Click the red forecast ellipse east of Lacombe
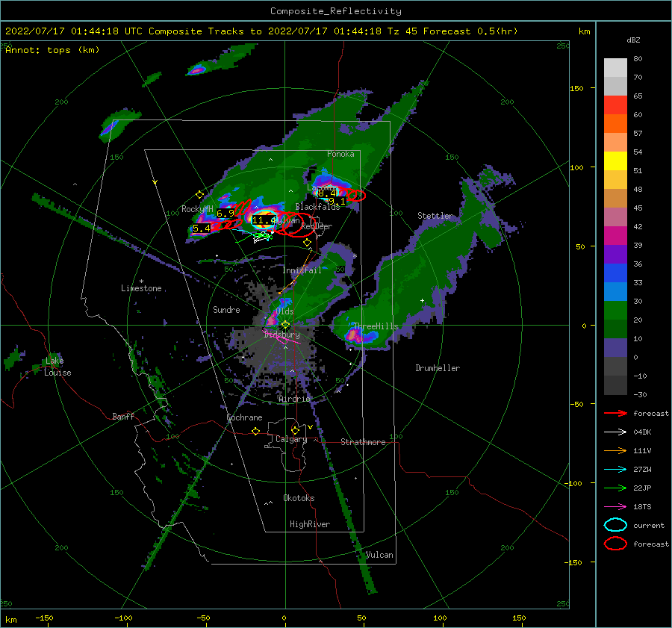The height and width of the screenshot is (628, 672). point(356,196)
